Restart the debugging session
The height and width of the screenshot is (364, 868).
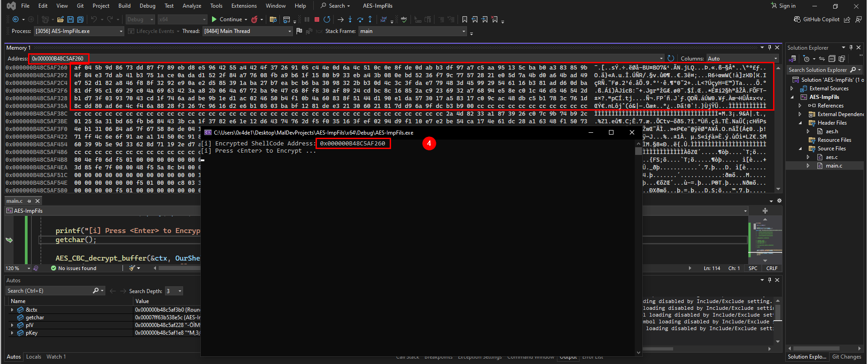tap(327, 19)
